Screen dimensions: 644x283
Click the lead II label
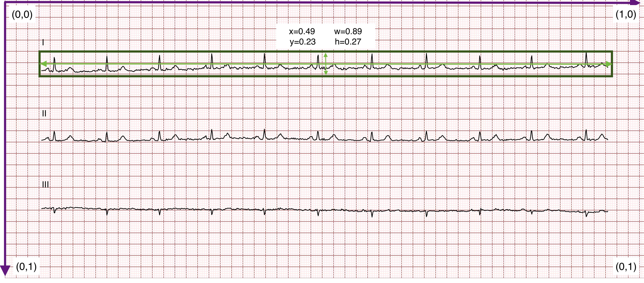44,114
